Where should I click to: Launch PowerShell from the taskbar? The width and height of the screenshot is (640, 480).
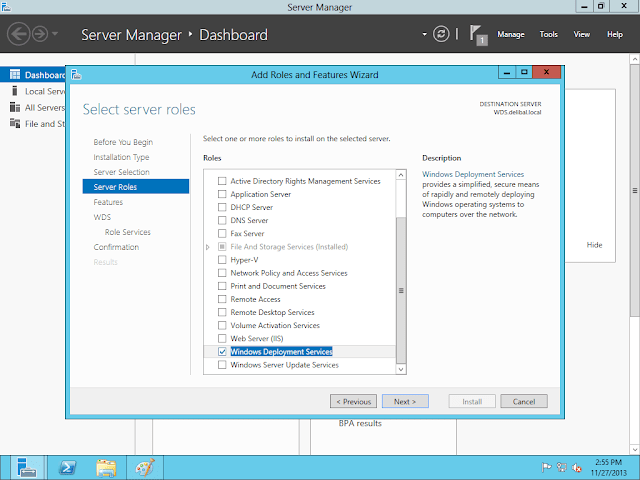(x=66, y=466)
